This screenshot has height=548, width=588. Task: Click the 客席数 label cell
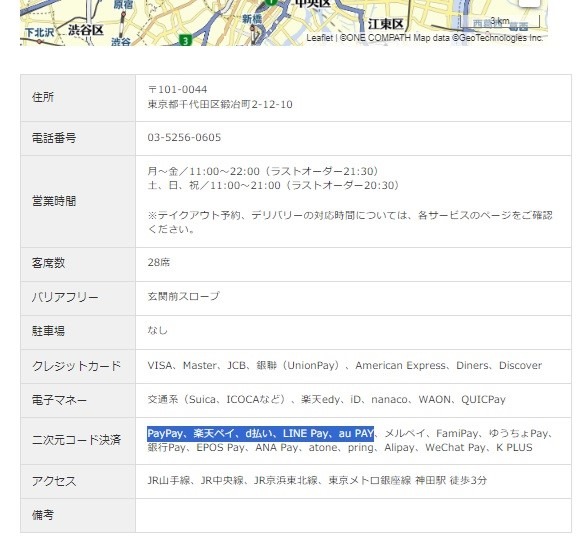point(78,263)
